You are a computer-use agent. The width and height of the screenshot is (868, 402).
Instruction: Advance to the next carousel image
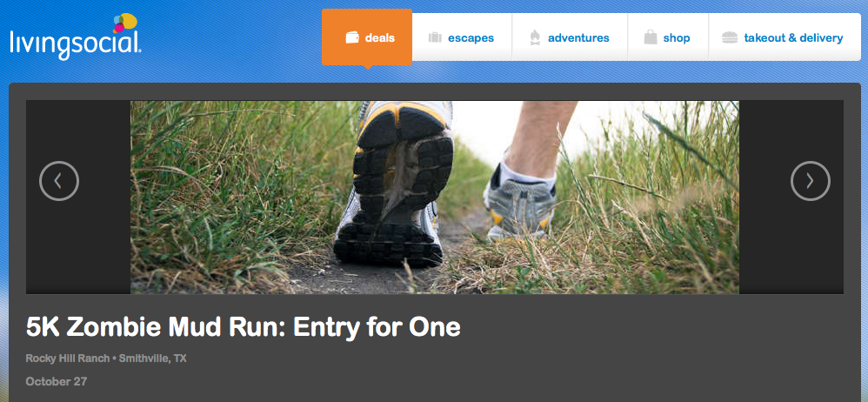pos(811,181)
